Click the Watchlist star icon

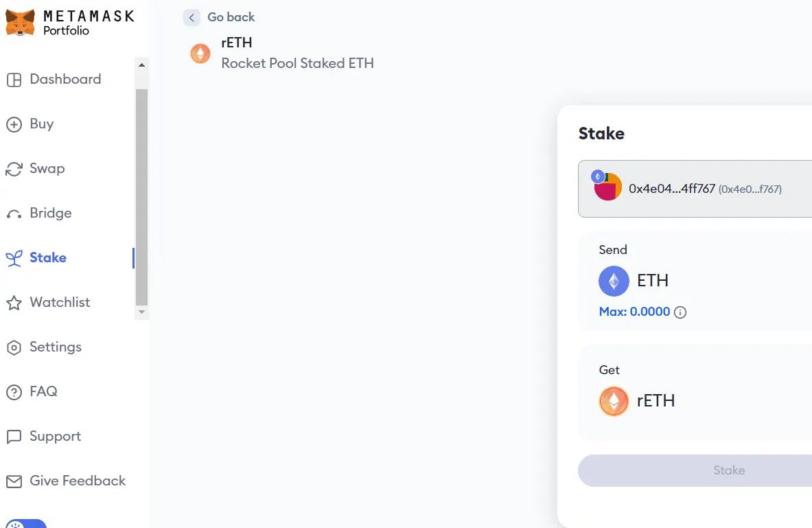[14, 303]
